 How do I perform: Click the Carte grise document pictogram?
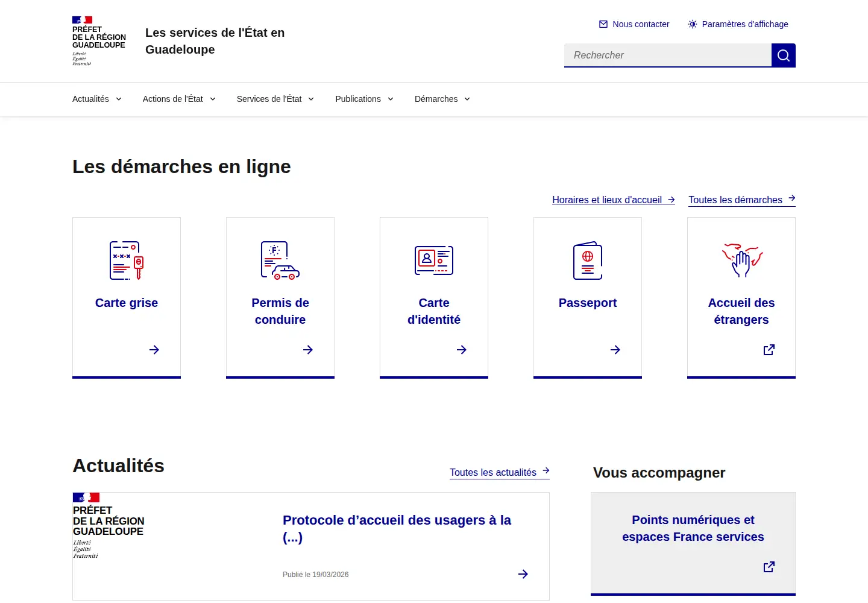point(127,260)
